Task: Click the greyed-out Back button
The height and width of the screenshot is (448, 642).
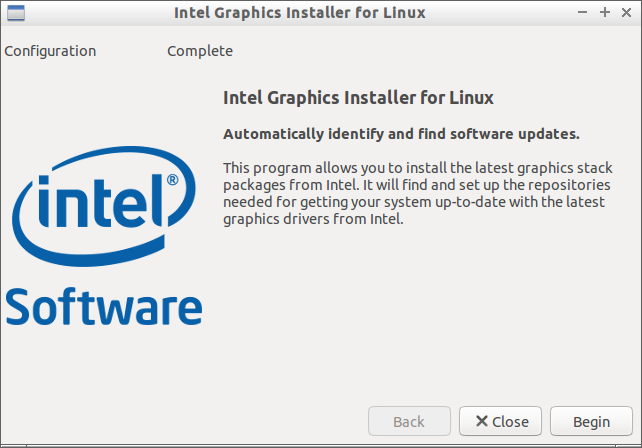Action: point(409,421)
